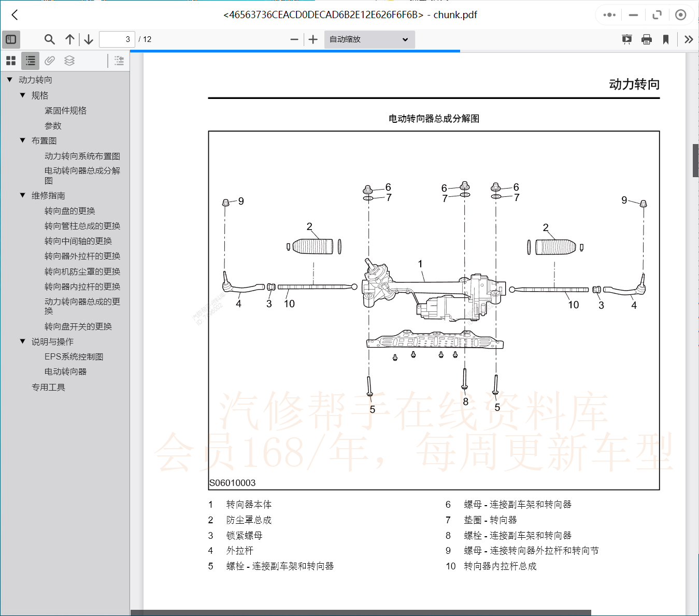This screenshot has width=699, height=616.
Task: Add a bookmark for this page
Action: (666, 39)
